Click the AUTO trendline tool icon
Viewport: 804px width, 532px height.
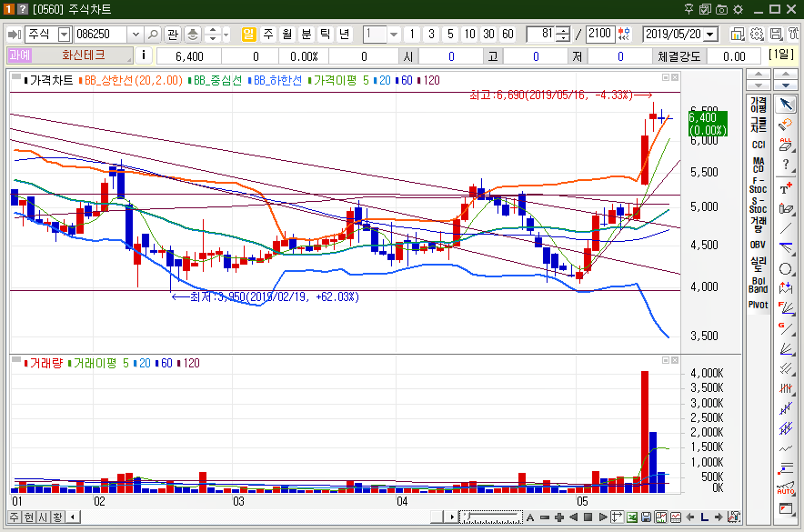pos(786,488)
